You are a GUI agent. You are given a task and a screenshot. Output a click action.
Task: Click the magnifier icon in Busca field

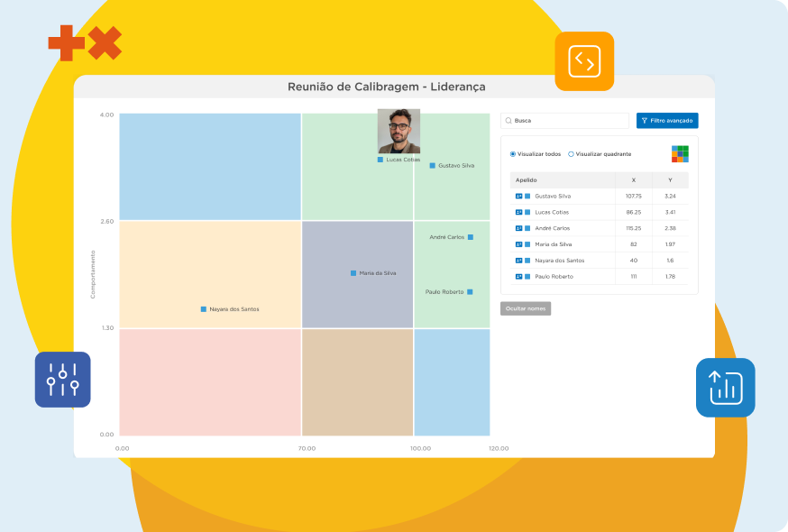click(x=509, y=121)
